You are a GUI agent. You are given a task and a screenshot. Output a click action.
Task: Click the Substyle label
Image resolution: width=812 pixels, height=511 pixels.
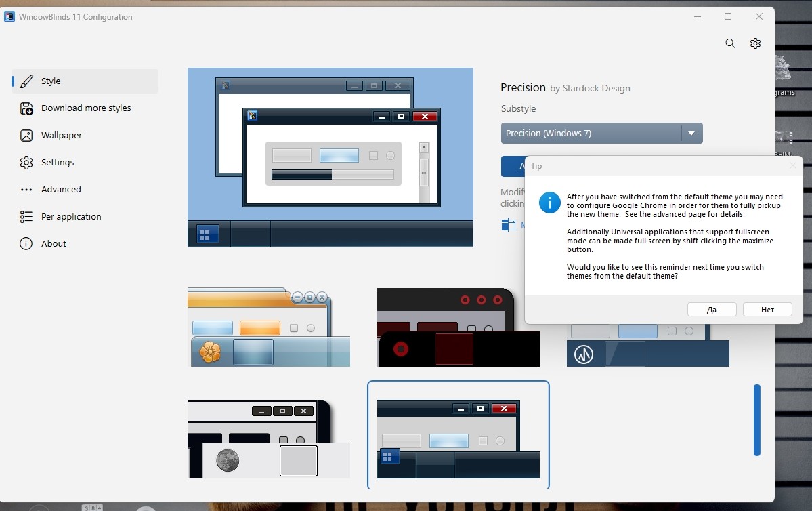518,109
